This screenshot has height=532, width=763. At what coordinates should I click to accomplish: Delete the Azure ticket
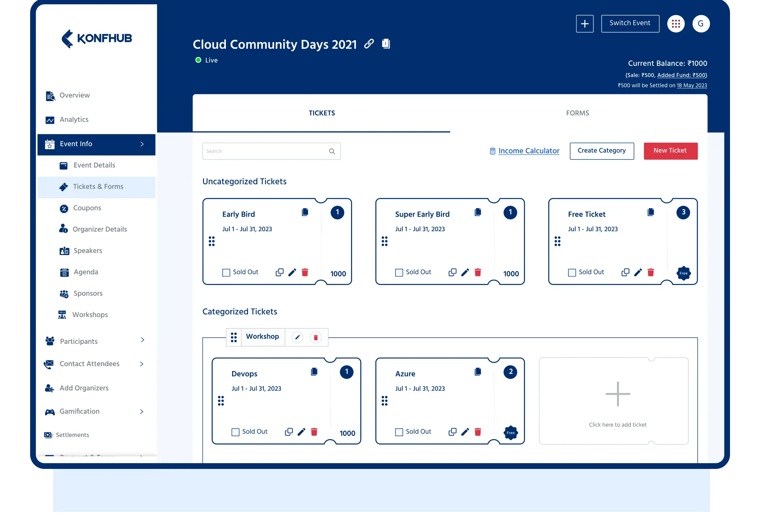(478, 432)
